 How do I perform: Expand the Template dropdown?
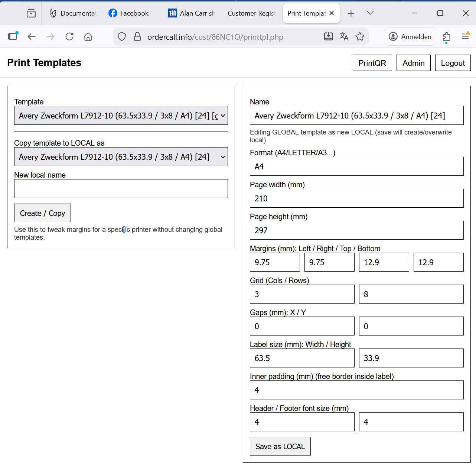pos(121,116)
